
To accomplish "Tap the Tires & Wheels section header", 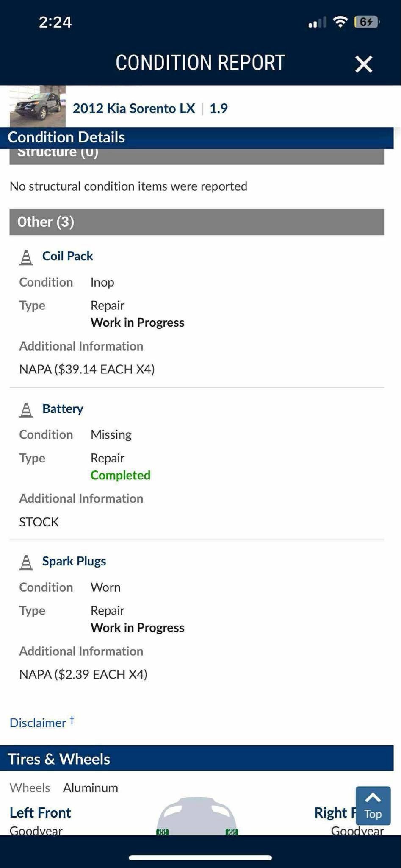I will click(x=197, y=759).
